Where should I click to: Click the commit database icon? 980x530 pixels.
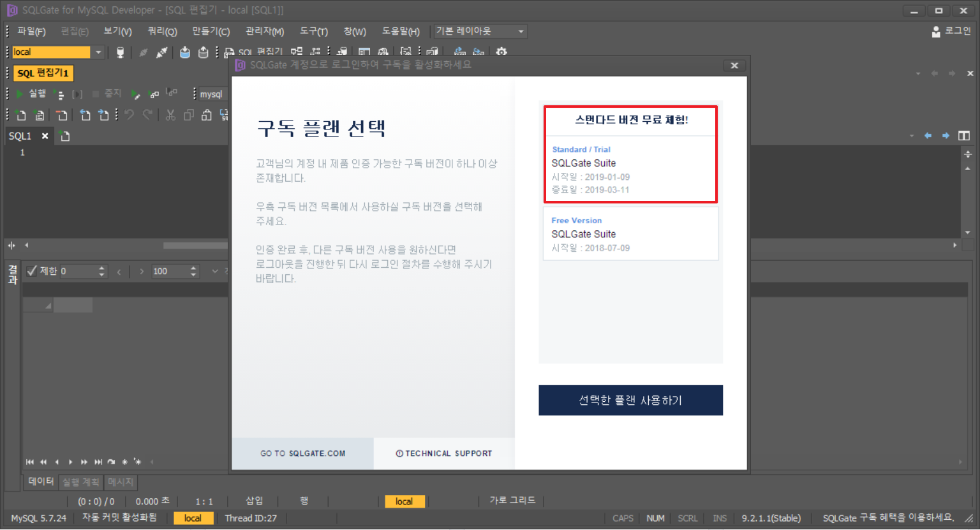click(x=185, y=52)
